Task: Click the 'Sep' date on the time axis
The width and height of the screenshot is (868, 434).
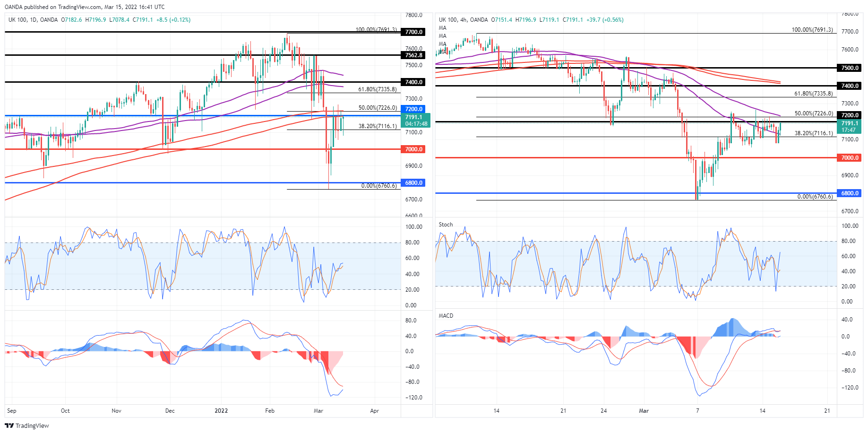Action: (x=12, y=411)
